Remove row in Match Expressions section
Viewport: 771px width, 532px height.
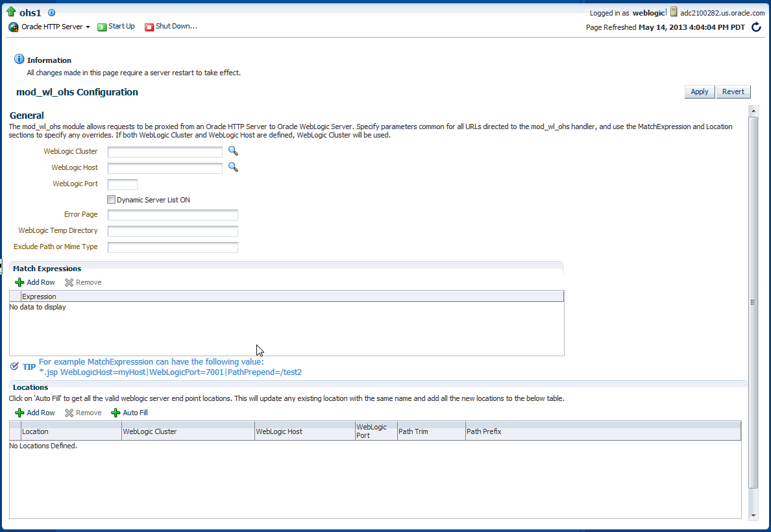(x=83, y=282)
